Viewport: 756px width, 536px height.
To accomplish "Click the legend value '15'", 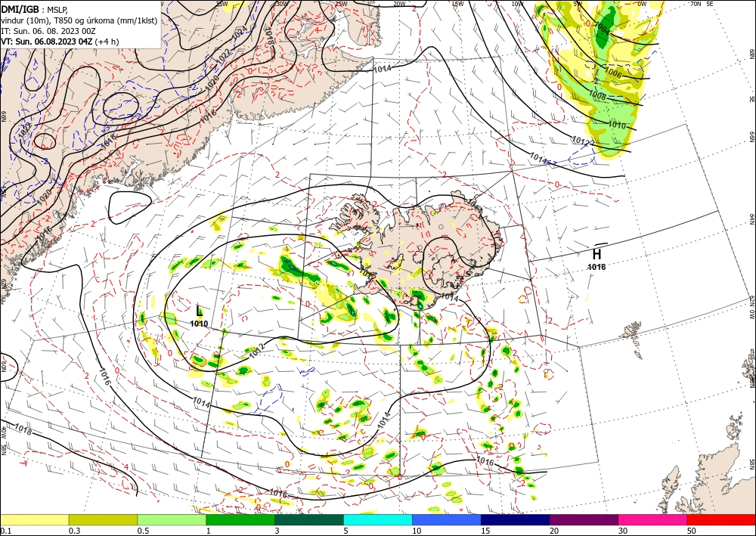I will coord(485,531).
